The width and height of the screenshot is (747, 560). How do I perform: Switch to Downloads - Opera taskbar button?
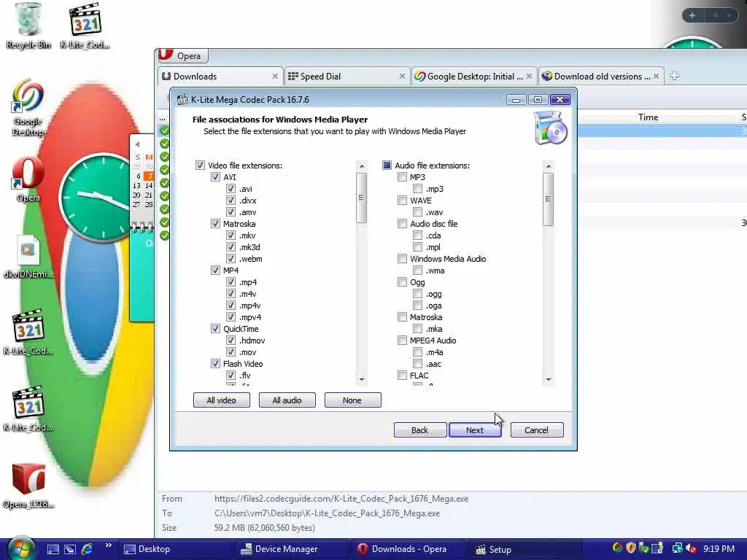(x=408, y=549)
